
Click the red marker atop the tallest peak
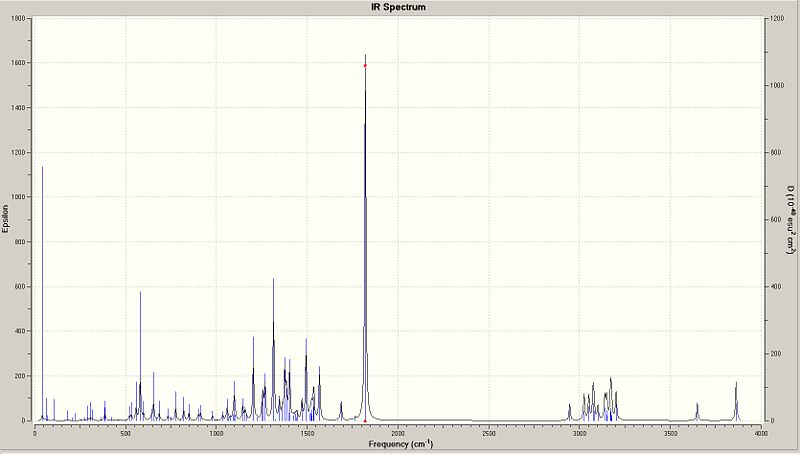365,66
